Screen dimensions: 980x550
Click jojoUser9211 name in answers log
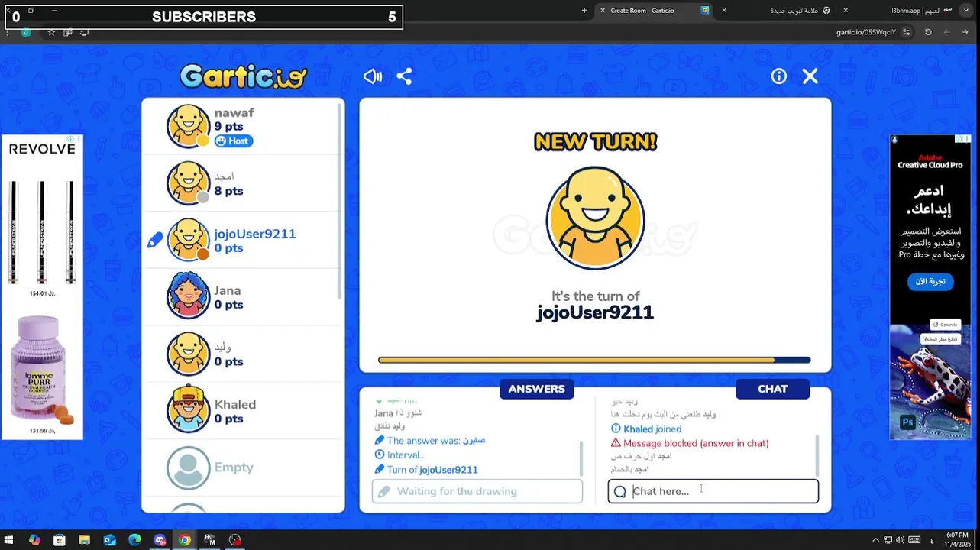tap(448, 470)
